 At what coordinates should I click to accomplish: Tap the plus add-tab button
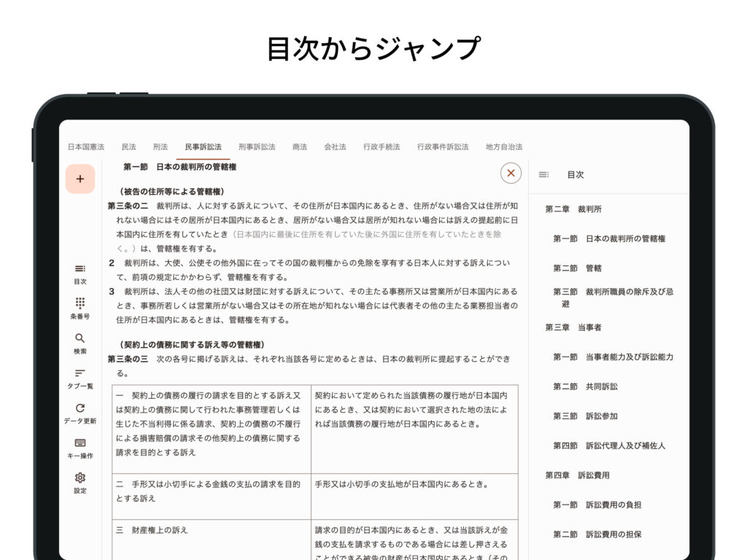80,179
